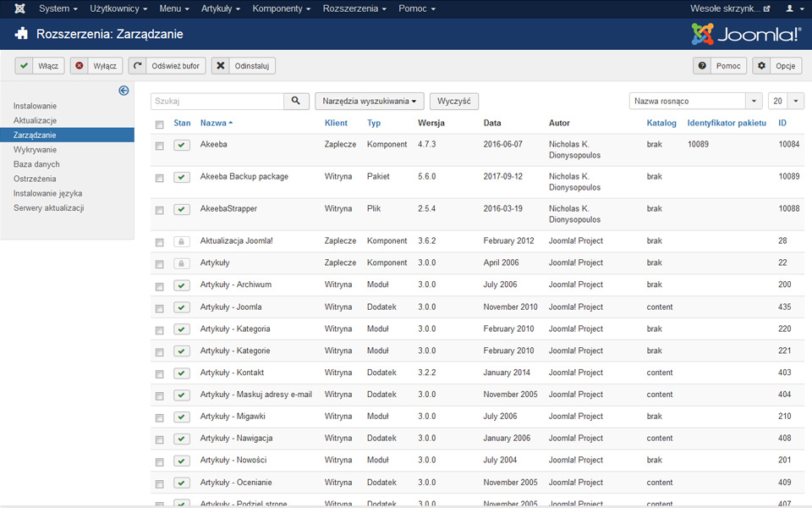Tick checkbox for Artykuły - Migawki

(x=160, y=417)
